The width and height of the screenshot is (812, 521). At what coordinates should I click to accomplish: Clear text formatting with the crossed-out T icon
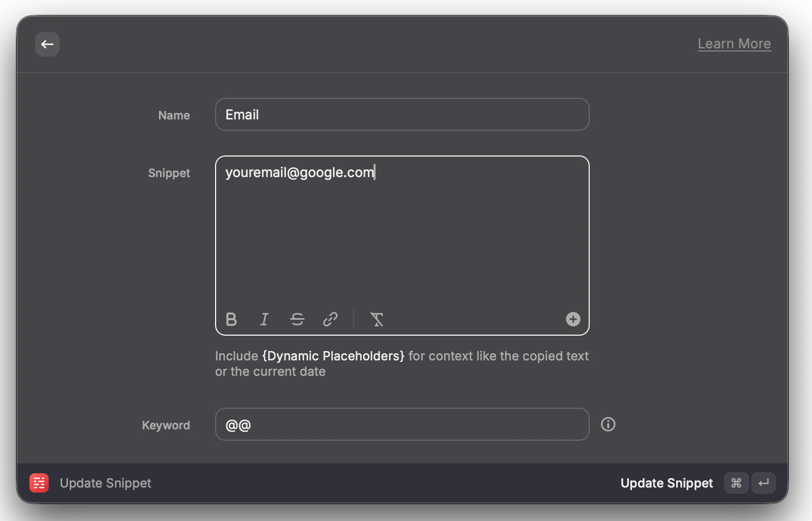tap(377, 320)
